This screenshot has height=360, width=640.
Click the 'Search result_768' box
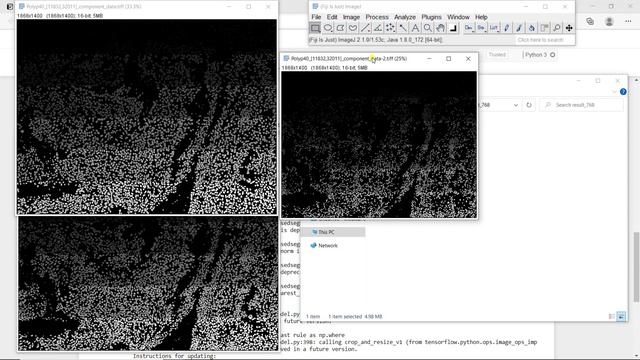[x=582, y=105]
